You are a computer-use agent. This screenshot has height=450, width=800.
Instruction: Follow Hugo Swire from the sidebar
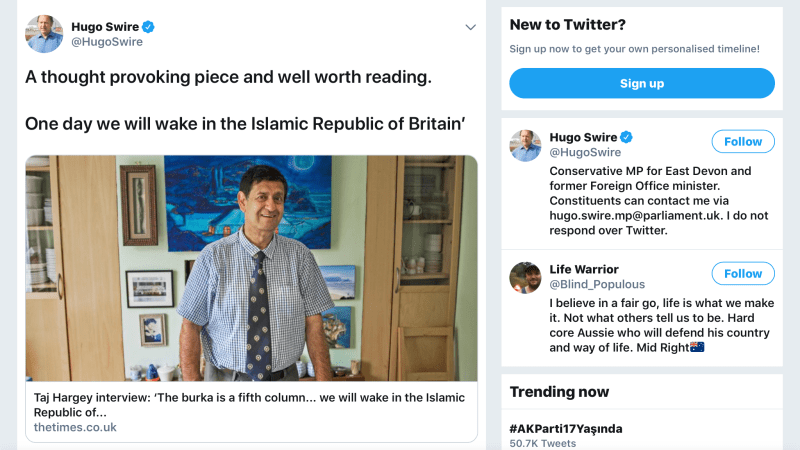point(742,141)
